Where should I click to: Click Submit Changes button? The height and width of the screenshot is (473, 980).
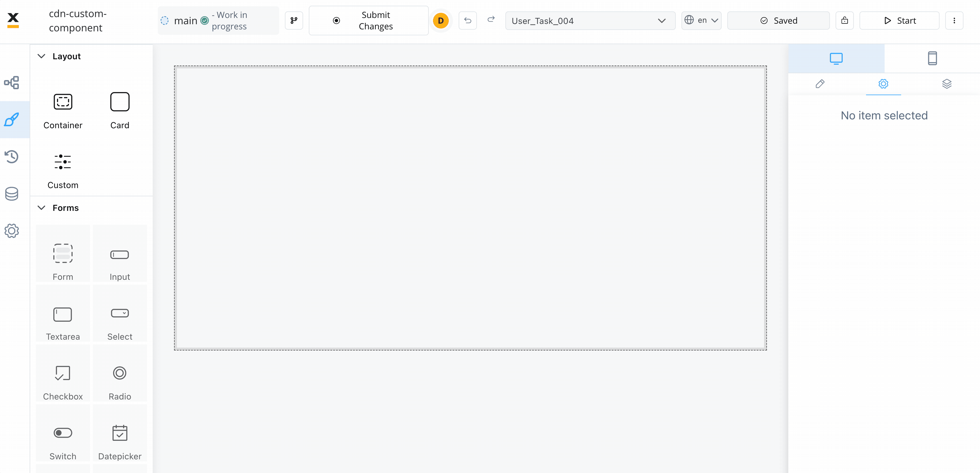coord(369,21)
